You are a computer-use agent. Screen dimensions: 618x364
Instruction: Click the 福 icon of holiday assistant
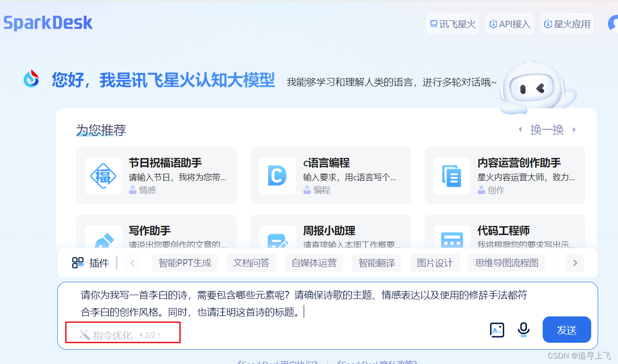tap(103, 176)
